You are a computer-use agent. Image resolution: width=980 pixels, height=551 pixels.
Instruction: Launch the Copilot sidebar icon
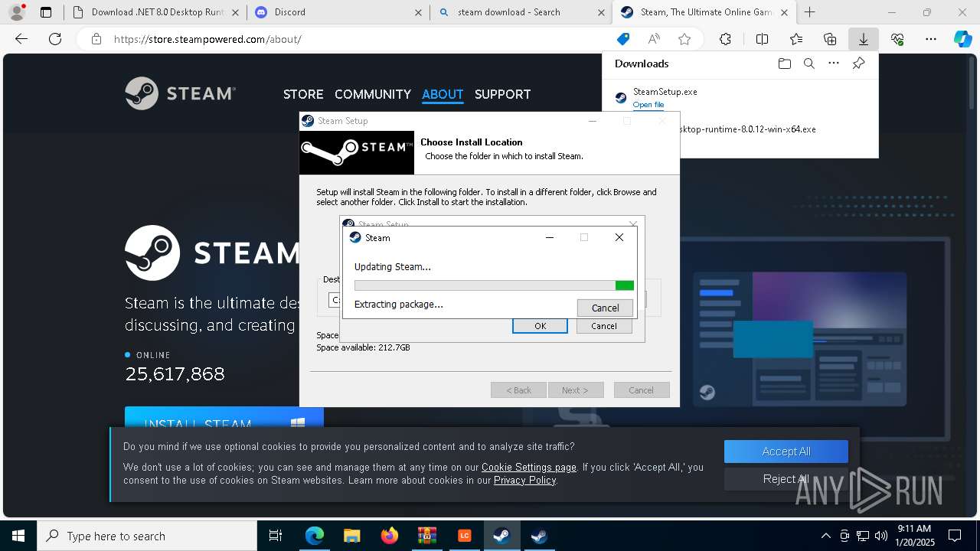tap(962, 39)
